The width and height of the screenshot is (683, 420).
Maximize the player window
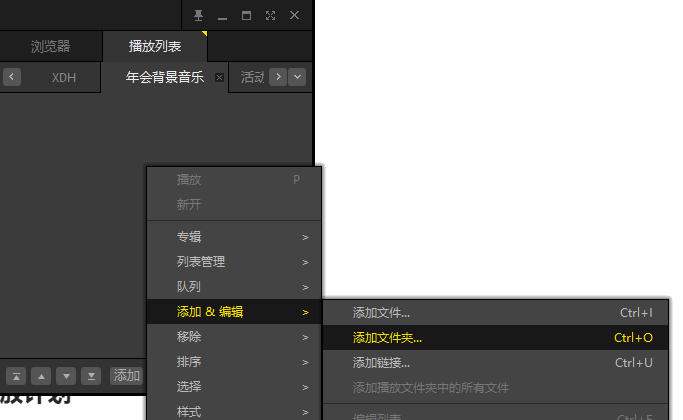point(246,16)
